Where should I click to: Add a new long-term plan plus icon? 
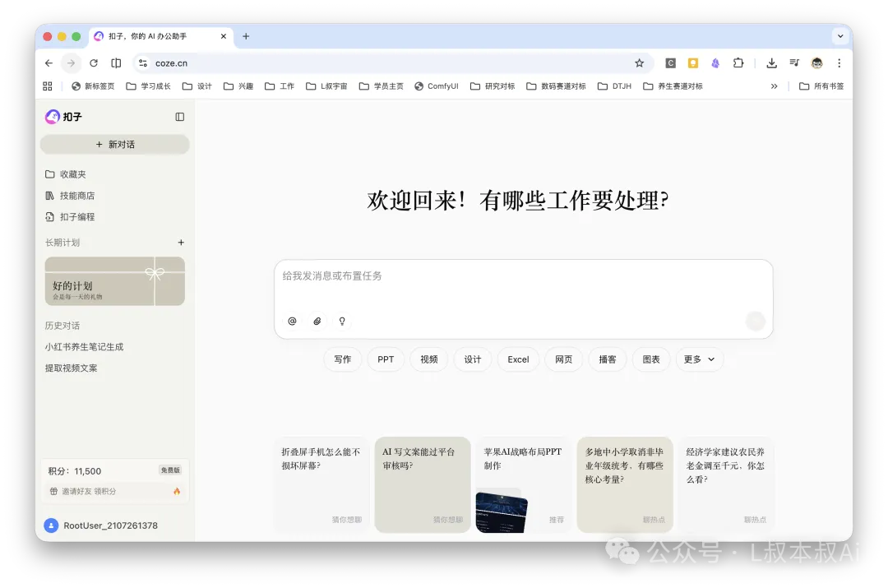(181, 243)
